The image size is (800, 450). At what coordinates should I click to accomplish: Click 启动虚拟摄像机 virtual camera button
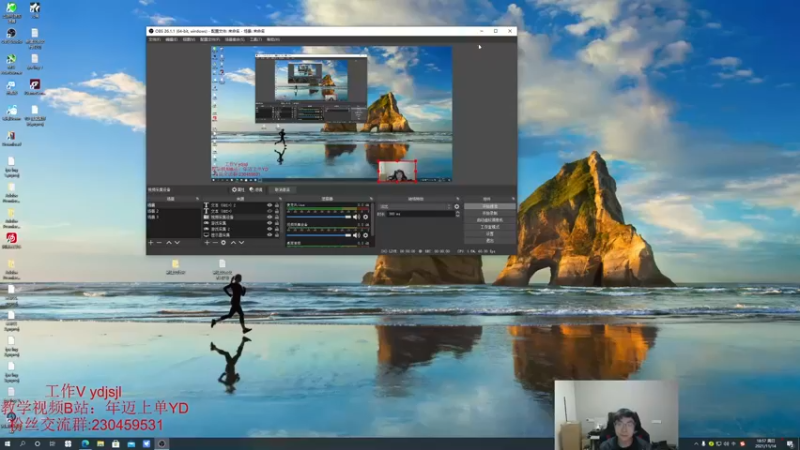tap(490, 220)
